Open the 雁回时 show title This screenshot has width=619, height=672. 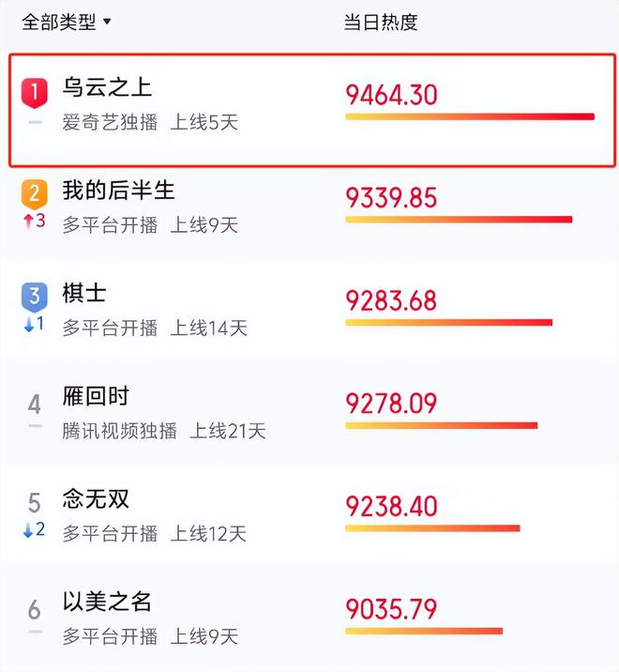tap(96, 395)
